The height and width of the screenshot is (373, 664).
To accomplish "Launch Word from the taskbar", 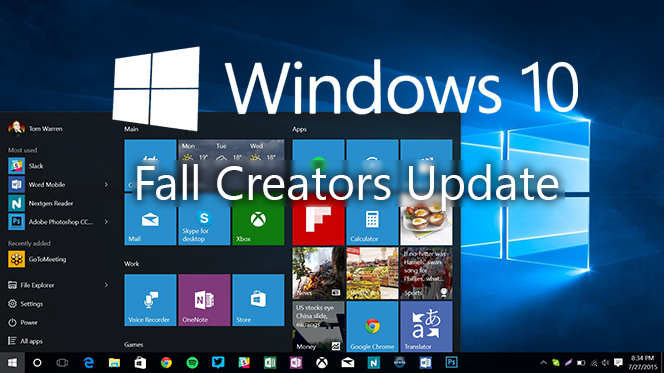I will click(426, 363).
